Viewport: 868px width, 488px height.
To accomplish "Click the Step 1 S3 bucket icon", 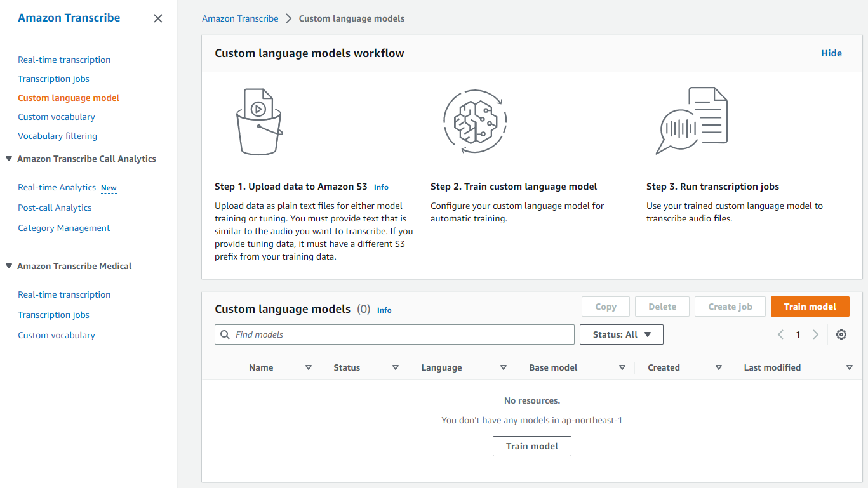I will point(259,122).
